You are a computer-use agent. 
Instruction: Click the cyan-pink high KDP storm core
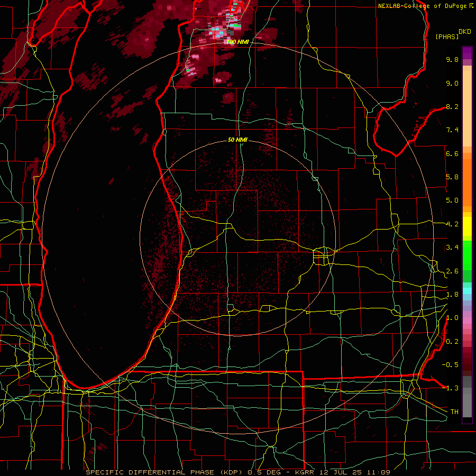pyautogui.click(x=218, y=32)
